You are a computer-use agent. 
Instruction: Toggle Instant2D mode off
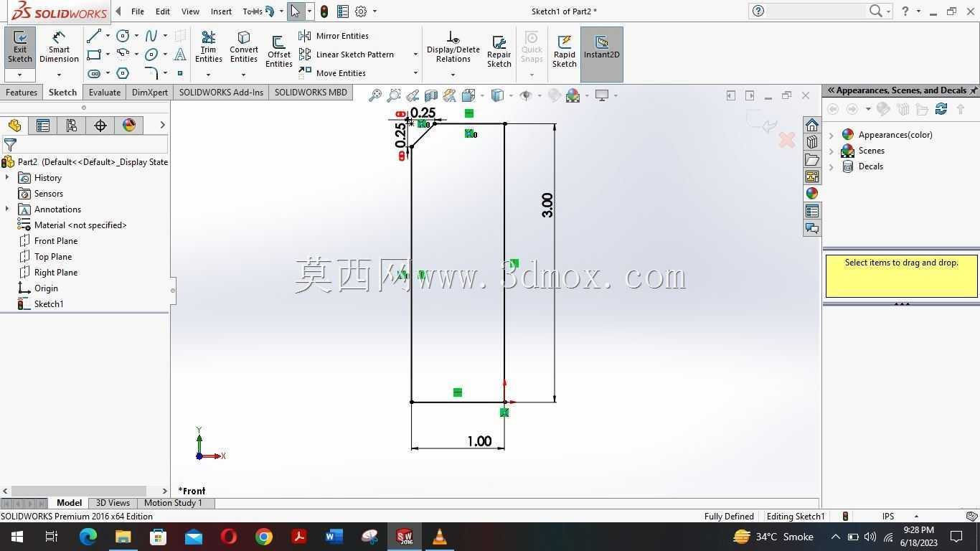[x=601, y=54]
